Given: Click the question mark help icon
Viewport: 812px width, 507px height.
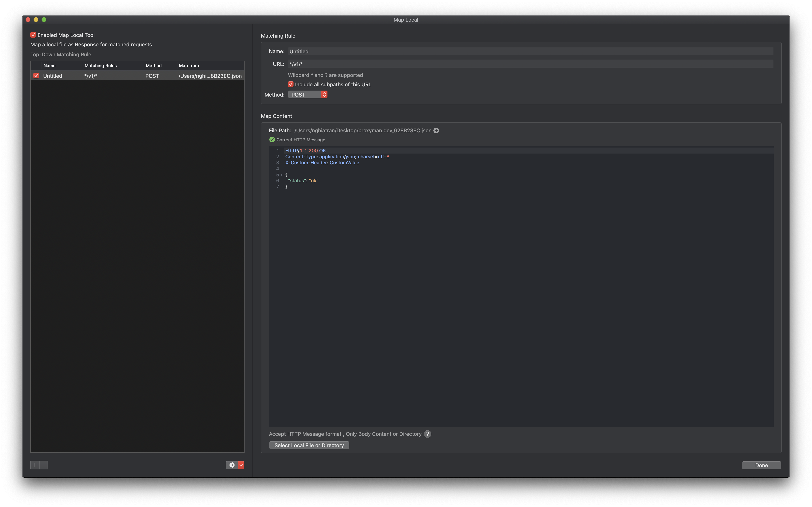Looking at the screenshot, I should 427,434.
